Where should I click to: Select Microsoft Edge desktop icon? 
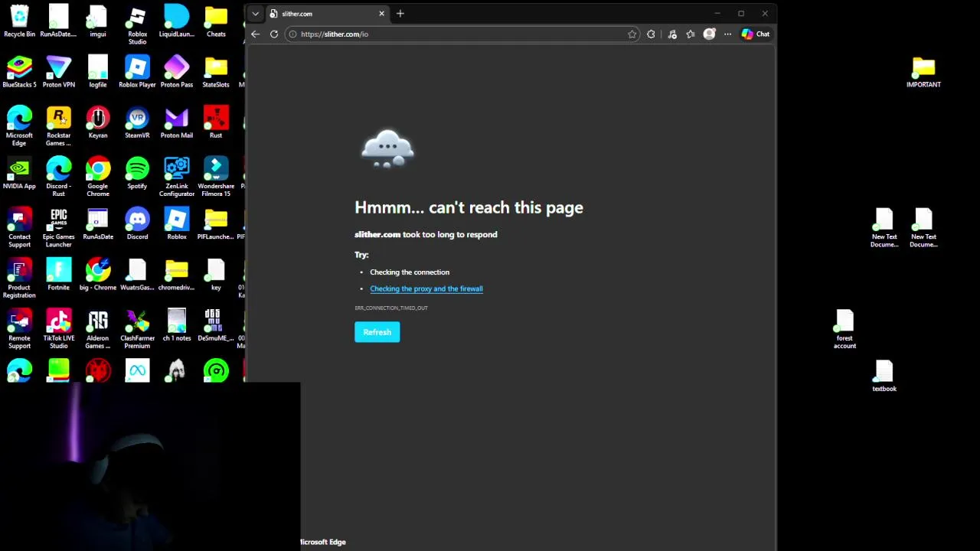(x=19, y=126)
